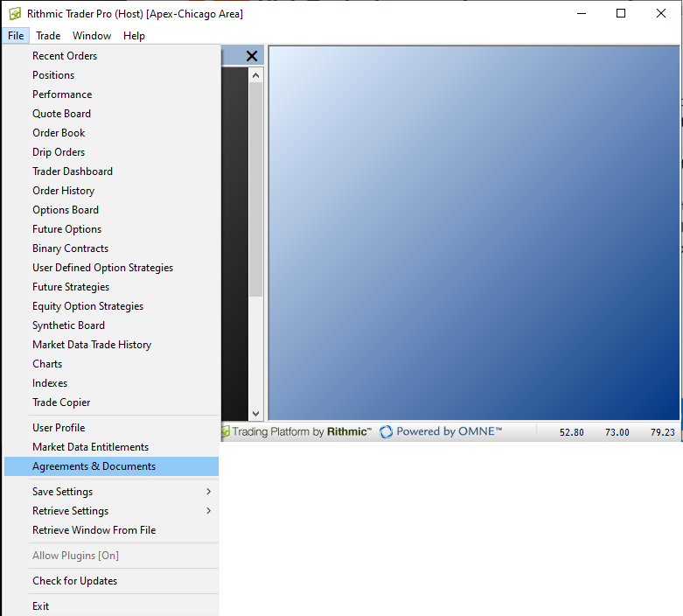Maximize the Rithmic Trader Pro window
Image resolution: width=683 pixels, height=616 pixels.
[x=621, y=14]
